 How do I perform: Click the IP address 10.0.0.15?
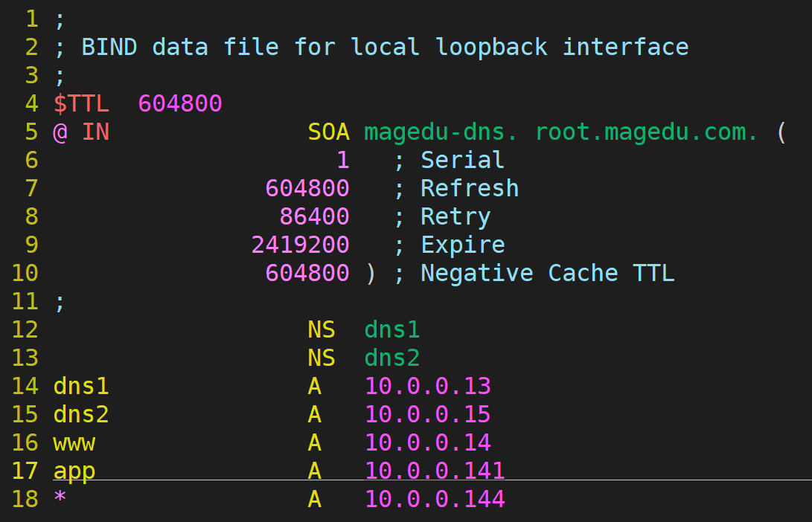[428, 414]
